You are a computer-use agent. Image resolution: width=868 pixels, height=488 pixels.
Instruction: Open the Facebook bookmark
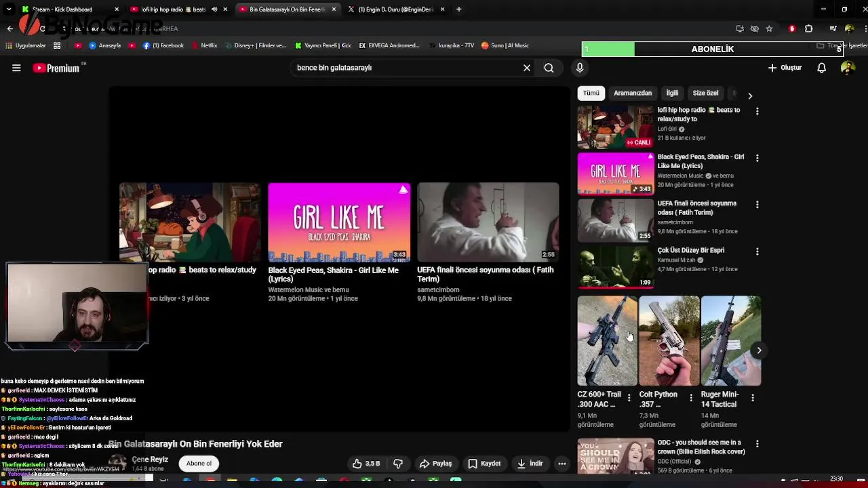point(163,45)
